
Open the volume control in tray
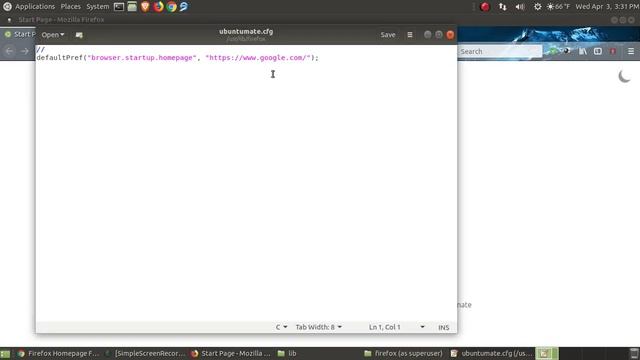(x=520, y=7)
